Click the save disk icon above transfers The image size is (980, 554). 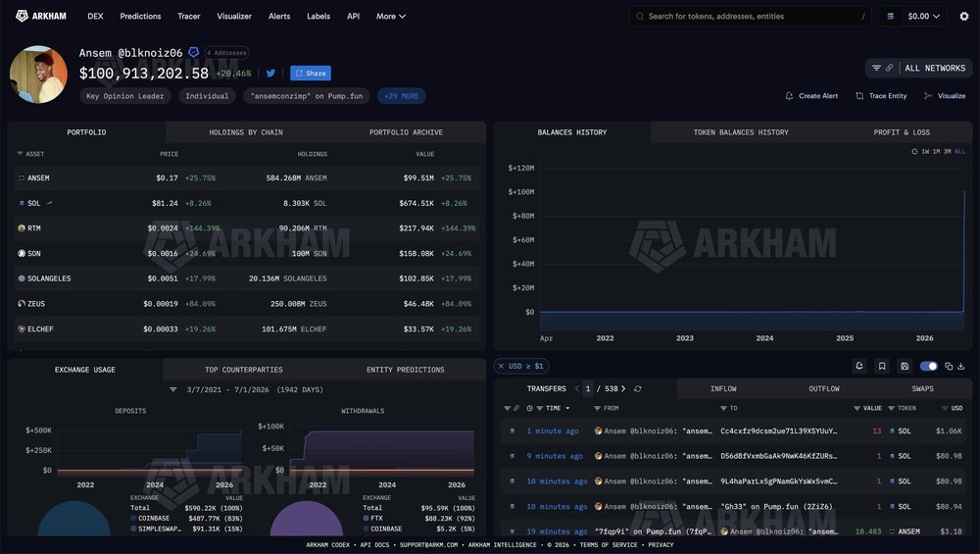coord(905,366)
